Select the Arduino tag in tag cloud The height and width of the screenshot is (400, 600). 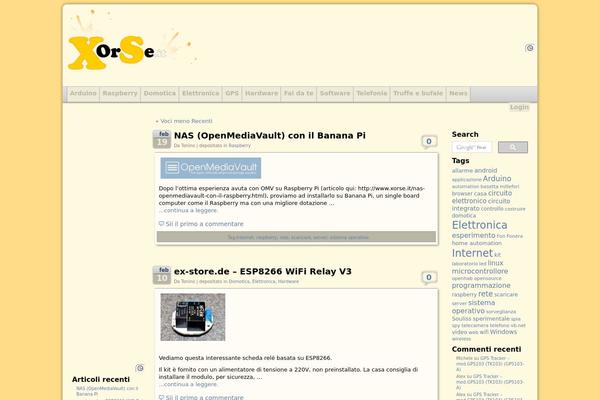click(497, 179)
